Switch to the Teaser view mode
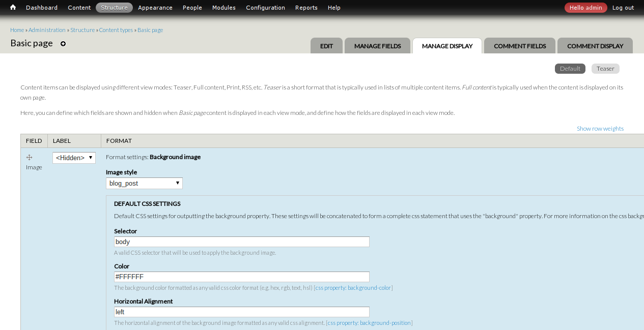 click(605, 68)
